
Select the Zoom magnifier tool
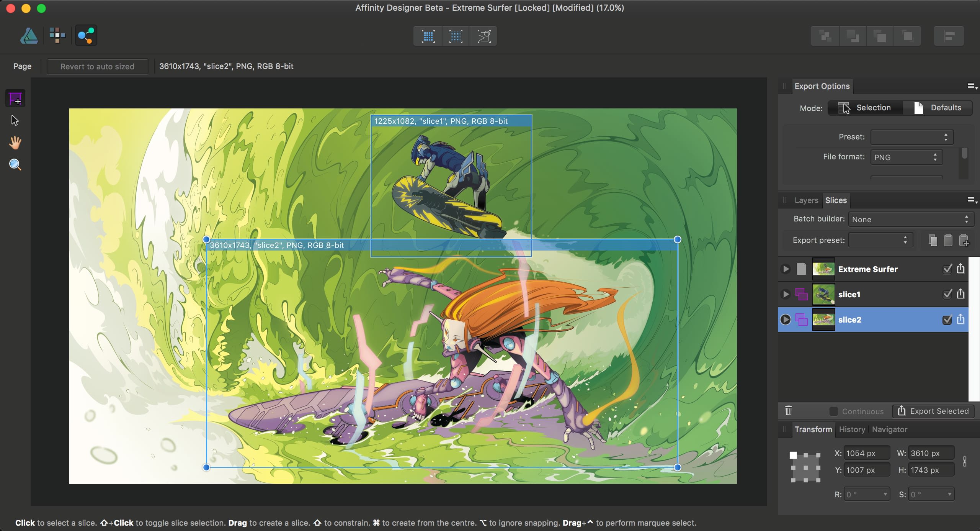[15, 165]
